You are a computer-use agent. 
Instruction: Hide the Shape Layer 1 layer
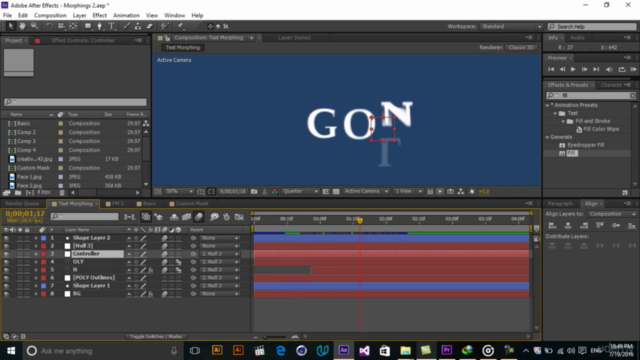[6, 286]
